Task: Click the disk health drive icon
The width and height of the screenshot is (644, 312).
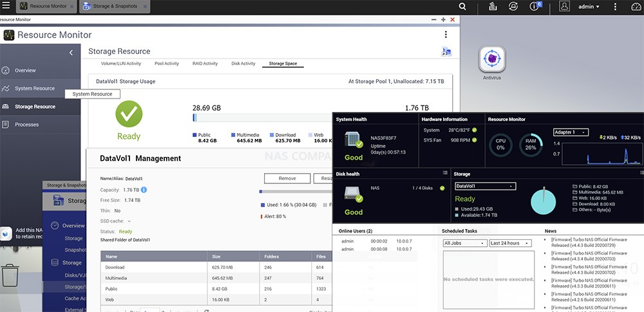Action: point(353,194)
